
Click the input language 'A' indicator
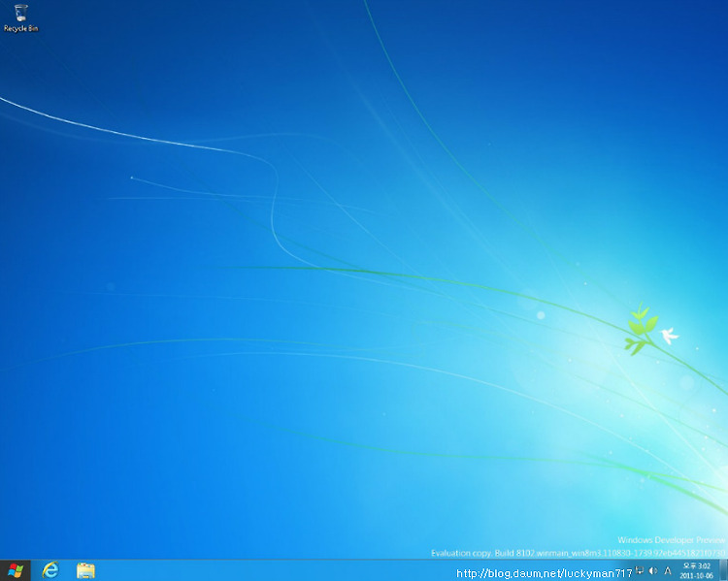click(668, 570)
